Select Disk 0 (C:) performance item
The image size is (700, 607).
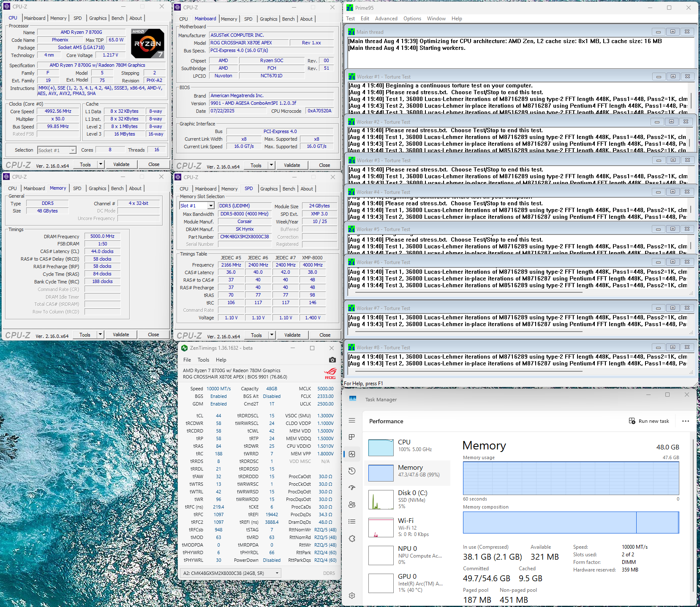407,500
